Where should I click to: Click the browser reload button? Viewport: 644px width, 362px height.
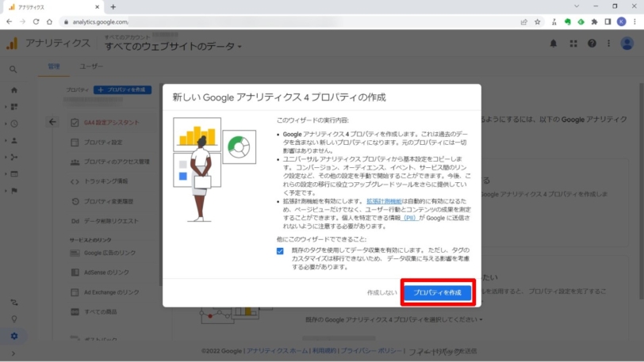36,21
